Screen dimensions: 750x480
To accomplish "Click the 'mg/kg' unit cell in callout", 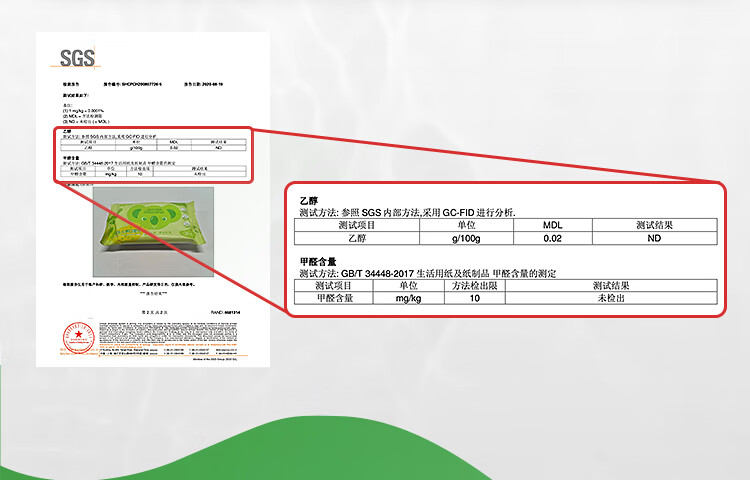I will tap(408, 298).
